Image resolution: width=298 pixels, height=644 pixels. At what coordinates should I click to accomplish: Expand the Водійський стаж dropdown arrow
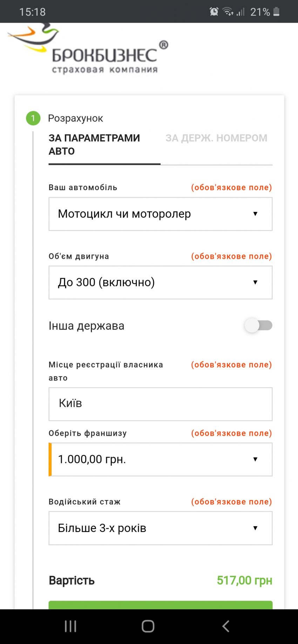pos(255,528)
